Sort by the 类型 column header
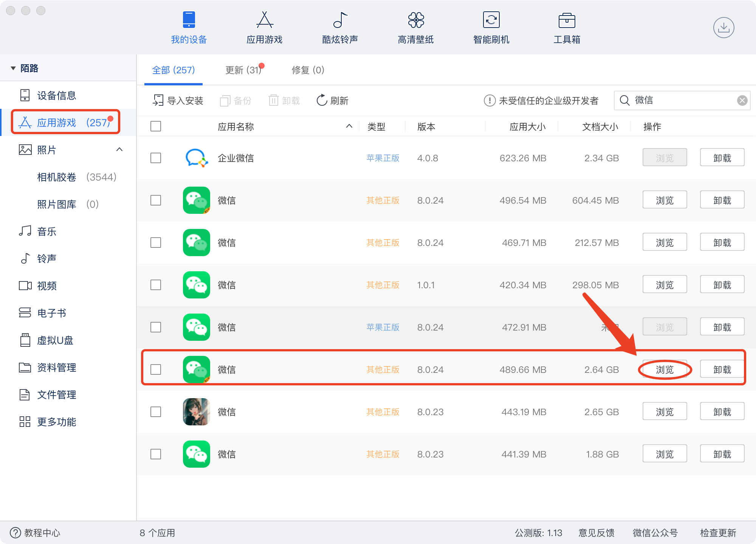The height and width of the screenshot is (544, 756). [x=376, y=127]
